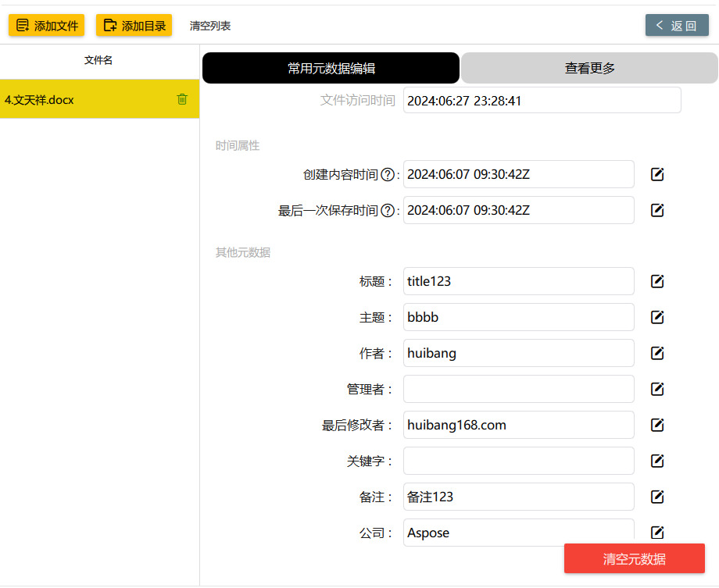Click the 添加目录 add directory button
Image resolution: width=719 pixels, height=588 pixels.
point(134,25)
